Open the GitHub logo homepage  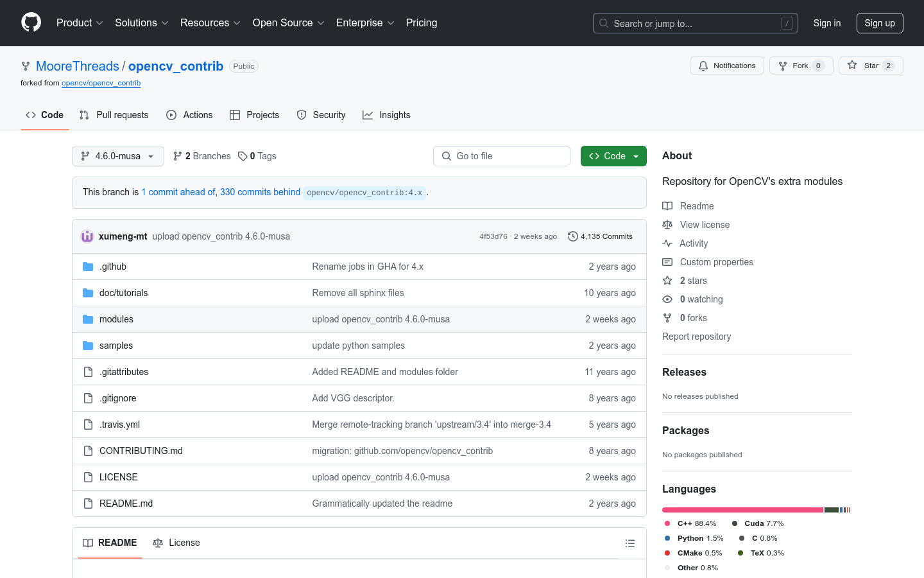click(x=31, y=22)
